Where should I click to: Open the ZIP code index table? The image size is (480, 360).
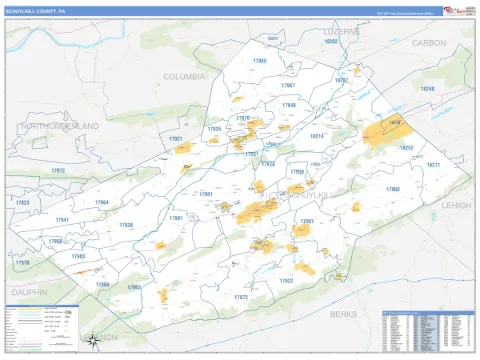(x=428, y=331)
